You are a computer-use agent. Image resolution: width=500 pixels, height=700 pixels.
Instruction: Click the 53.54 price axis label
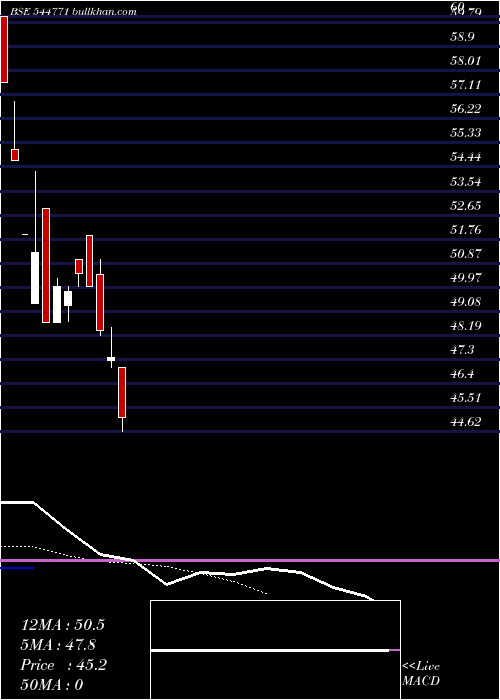click(x=465, y=182)
